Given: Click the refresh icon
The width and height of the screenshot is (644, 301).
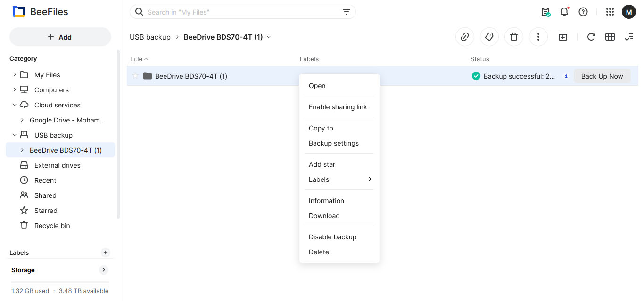Looking at the screenshot, I should tap(591, 37).
